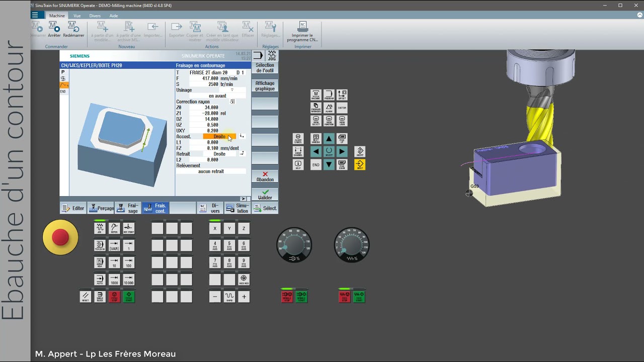
Task: Click the ALARM key with triangle icon
Action: (329, 108)
